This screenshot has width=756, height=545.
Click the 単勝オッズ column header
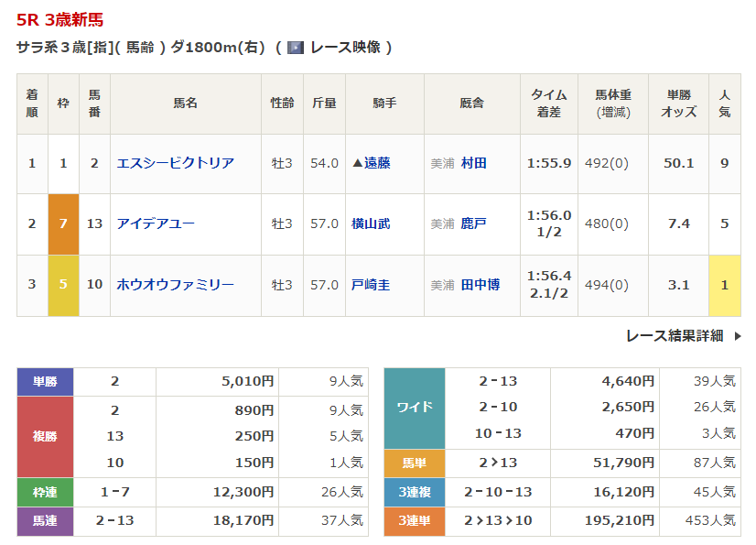pyautogui.click(x=678, y=104)
